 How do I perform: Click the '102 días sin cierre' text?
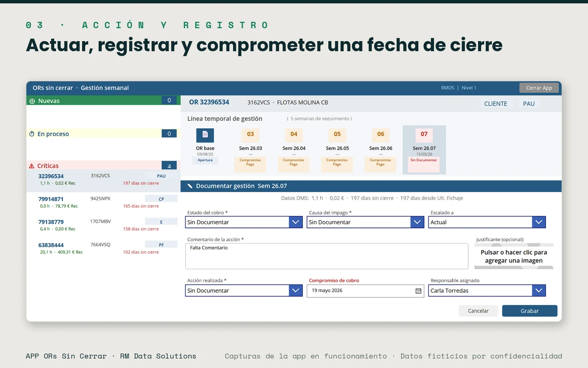141,252
